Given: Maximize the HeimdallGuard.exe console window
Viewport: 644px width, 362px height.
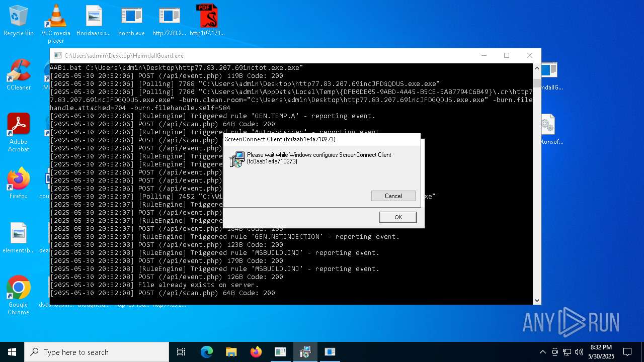Looking at the screenshot, I should (507, 55).
